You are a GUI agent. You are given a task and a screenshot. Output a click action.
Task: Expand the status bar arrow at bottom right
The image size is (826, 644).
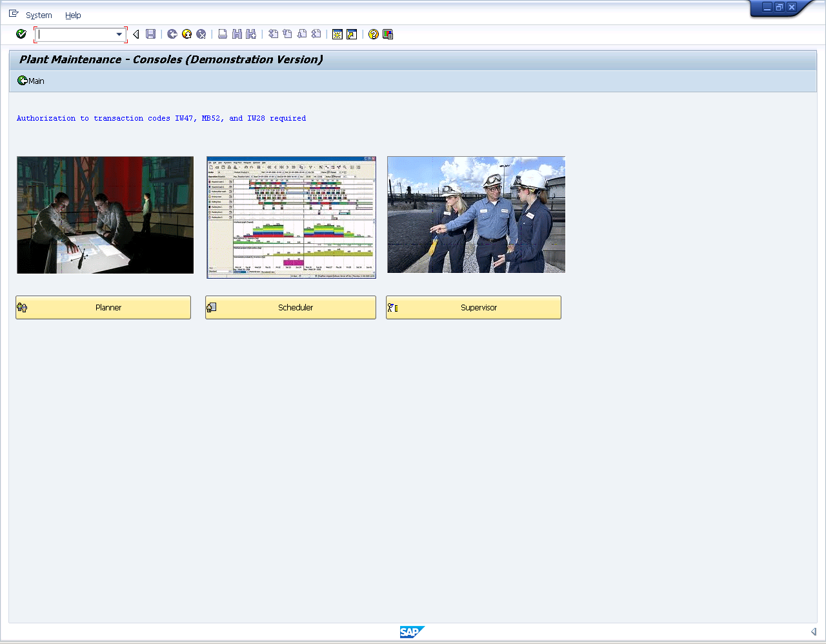pos(814,632)
